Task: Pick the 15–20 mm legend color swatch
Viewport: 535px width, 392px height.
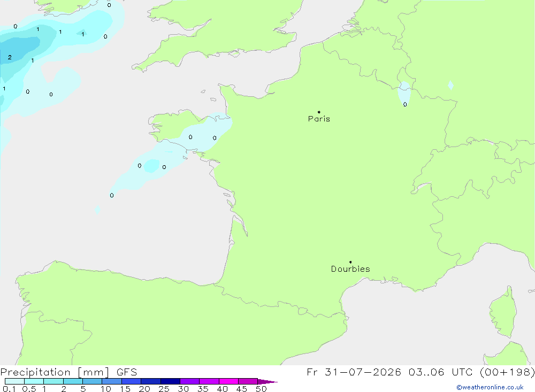Action: click(132, 381)
